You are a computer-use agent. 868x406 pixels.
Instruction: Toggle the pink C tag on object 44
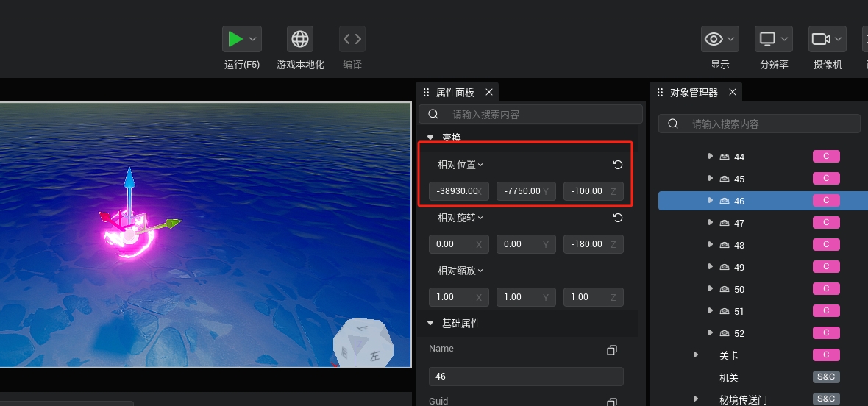coord(825,157)
